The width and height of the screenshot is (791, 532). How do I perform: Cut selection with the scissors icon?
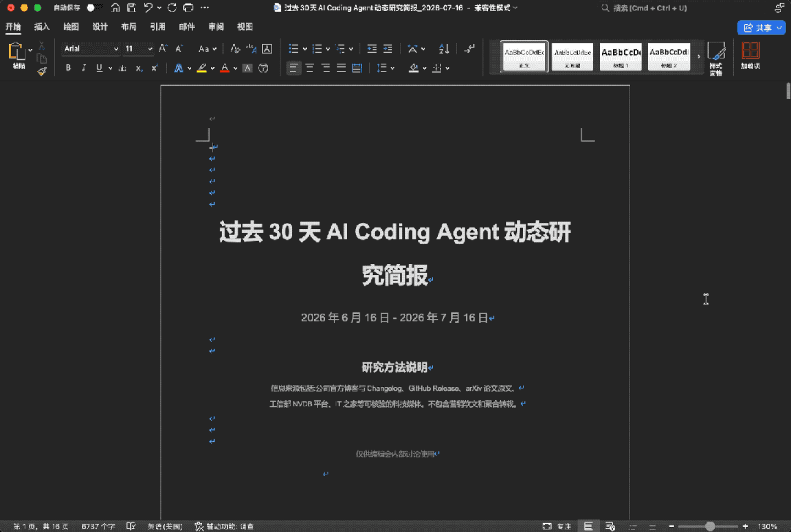pos(42,46)
